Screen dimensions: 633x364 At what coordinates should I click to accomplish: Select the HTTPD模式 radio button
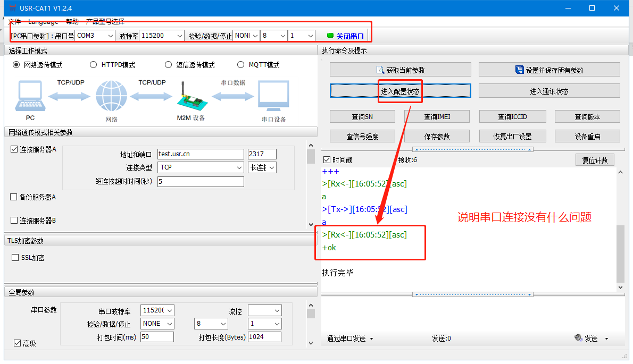click(x=93, y=65)
